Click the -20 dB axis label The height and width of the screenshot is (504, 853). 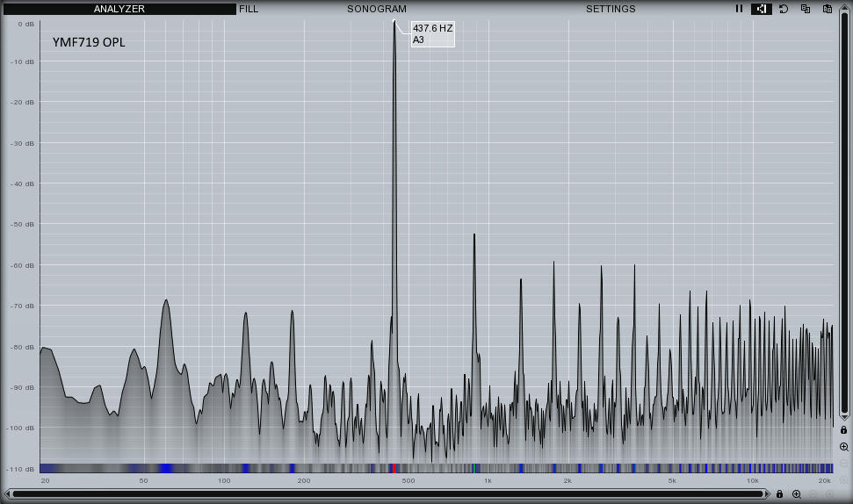point(22,102)
